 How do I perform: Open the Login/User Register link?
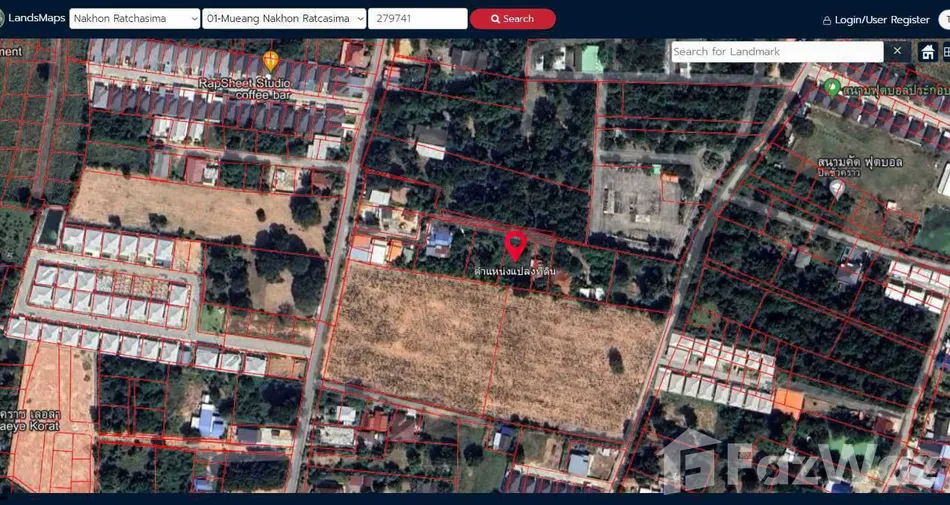point(882,20)
